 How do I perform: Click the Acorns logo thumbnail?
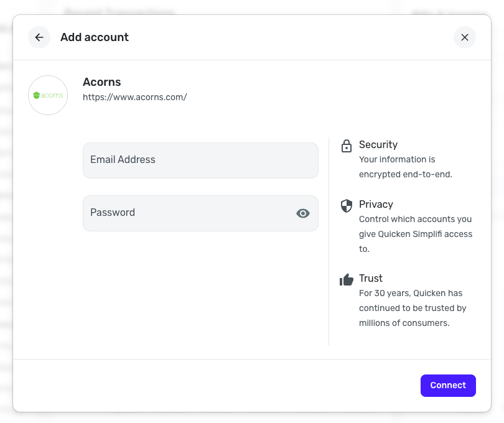[x=48, y=95]
